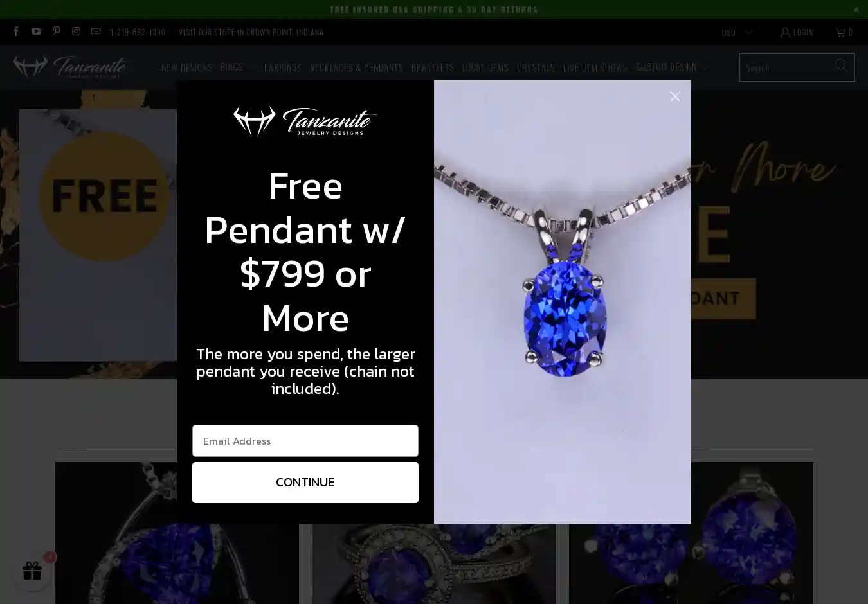Open the Facebook social icon
Screen dimensions: 868x604
pyautogui.click(x=16, y=31)
